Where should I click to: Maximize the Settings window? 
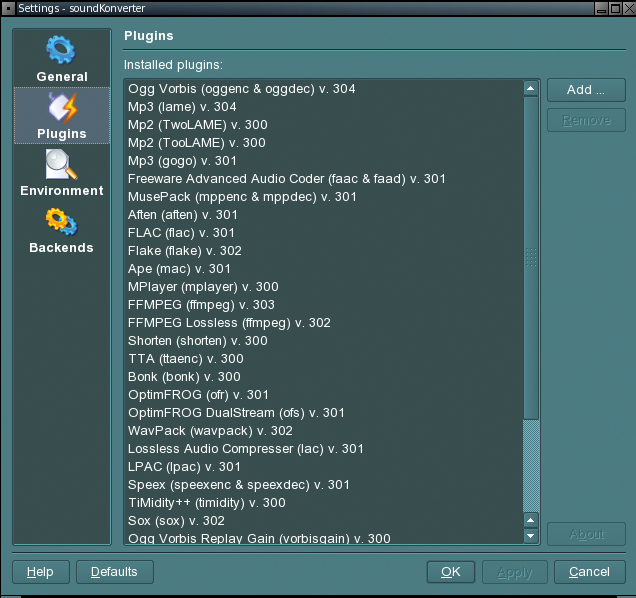[615, 8]
